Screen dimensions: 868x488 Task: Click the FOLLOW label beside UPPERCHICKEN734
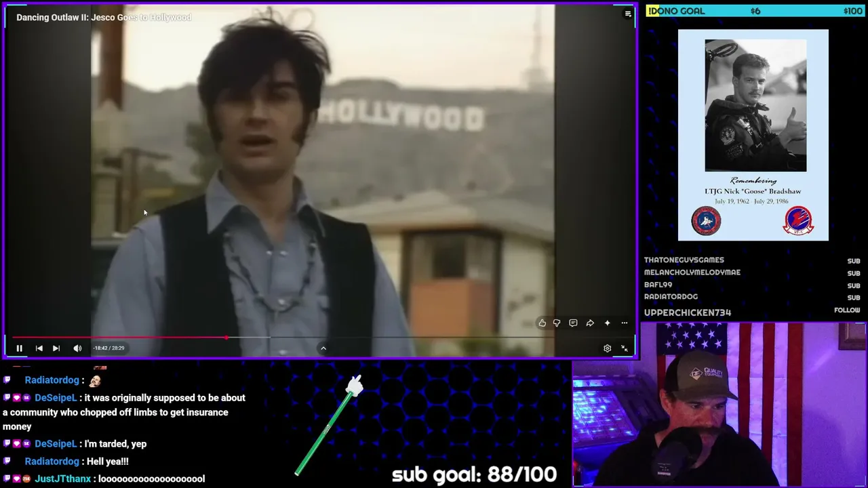click(847, 310)
